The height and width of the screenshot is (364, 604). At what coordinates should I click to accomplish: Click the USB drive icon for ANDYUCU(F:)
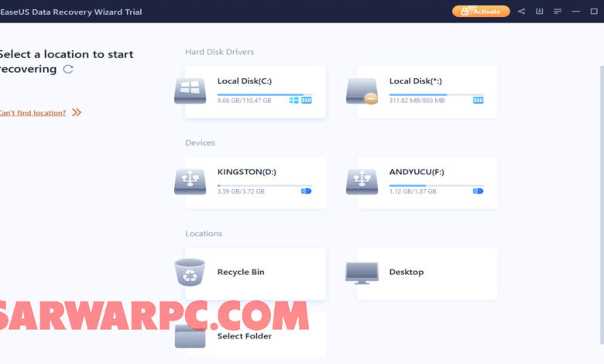click(x=362, y=181)
